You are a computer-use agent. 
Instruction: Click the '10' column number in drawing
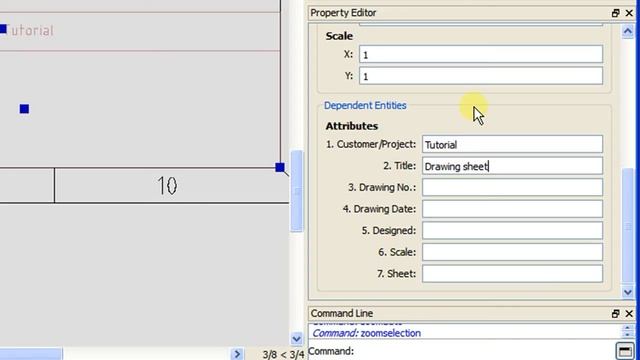(167, 185)
